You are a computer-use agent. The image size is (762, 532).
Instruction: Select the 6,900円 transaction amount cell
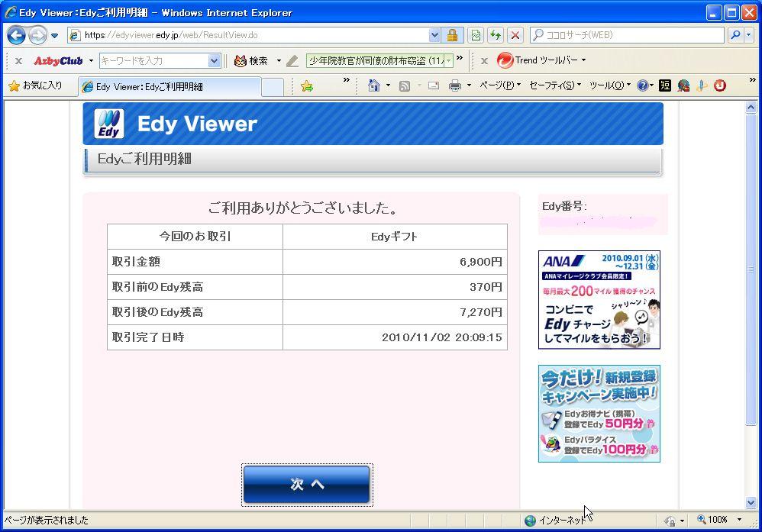coord(395,262)
